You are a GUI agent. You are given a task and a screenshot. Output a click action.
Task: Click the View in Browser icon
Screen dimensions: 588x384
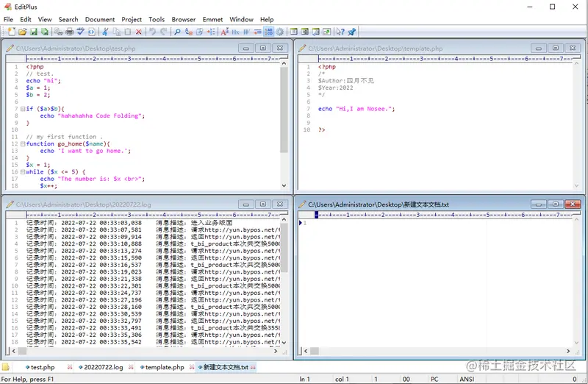pos(91,32)
